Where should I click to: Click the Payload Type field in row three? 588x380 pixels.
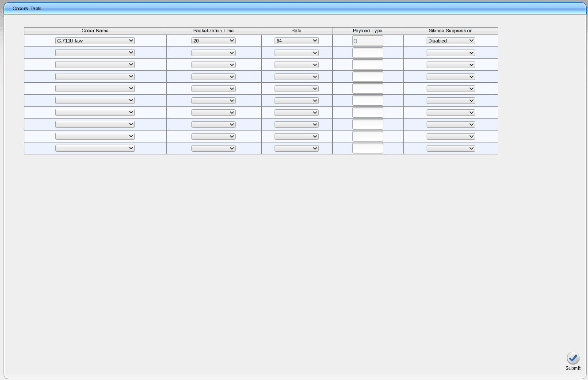368,65
